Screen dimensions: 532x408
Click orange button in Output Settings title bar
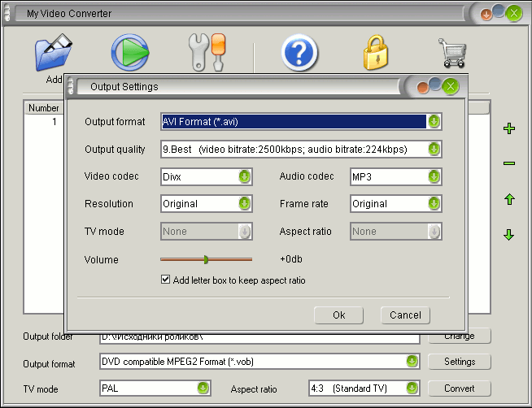pyautogui.click(x=422, y=88)
